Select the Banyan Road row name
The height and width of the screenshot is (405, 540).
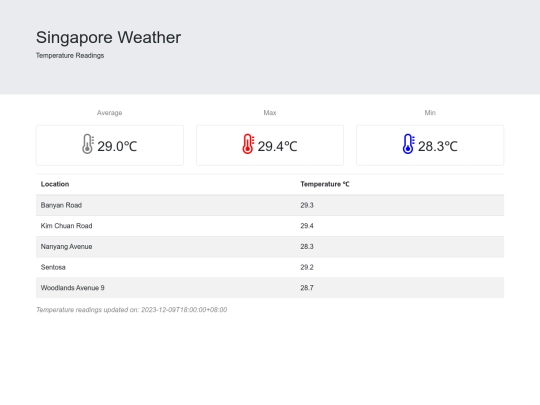(x=61, y=205)
